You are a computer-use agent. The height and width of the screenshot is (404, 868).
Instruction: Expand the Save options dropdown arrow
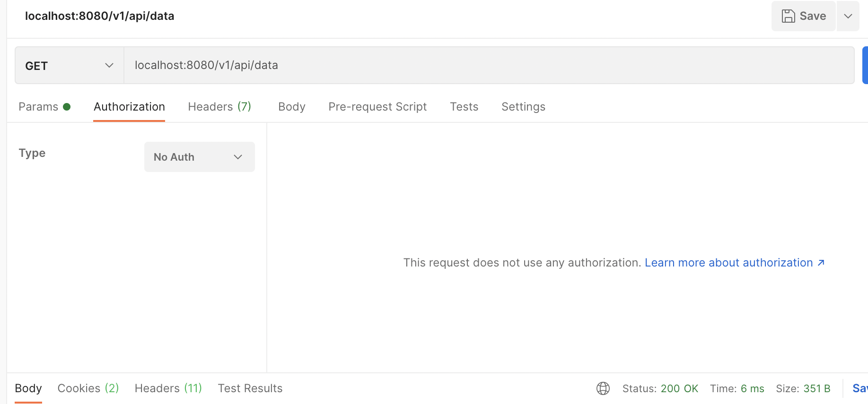(x=848, y=16)
